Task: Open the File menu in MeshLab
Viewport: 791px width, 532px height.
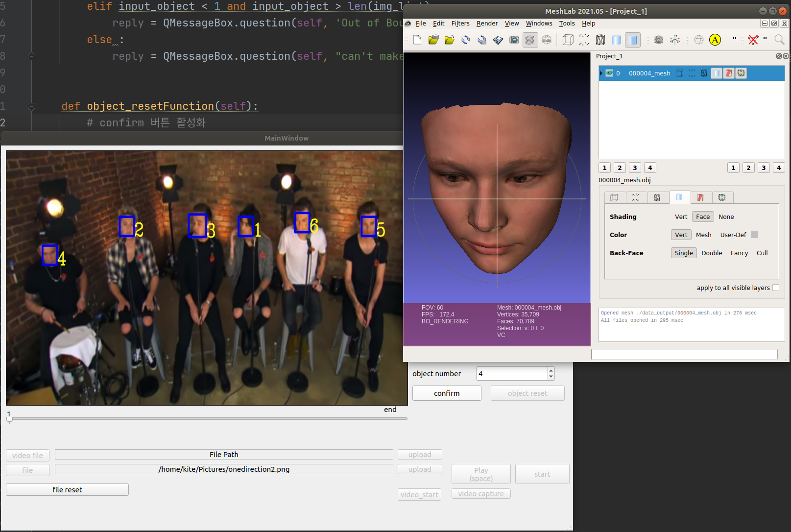Action: (421, 23)
